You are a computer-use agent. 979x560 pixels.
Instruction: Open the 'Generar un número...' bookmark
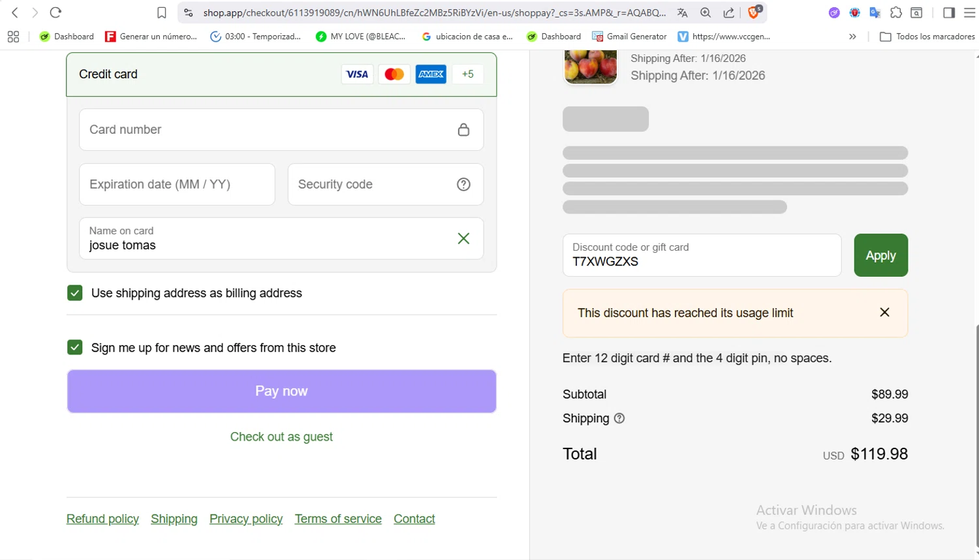point(151,37)
